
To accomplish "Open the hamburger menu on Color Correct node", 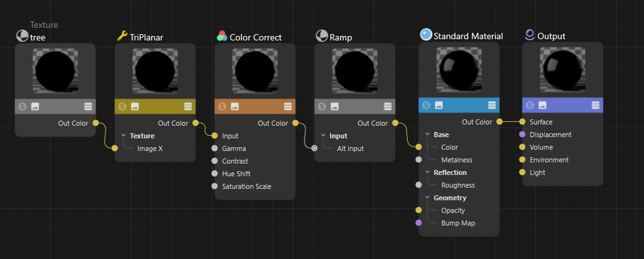I will 288,106.
